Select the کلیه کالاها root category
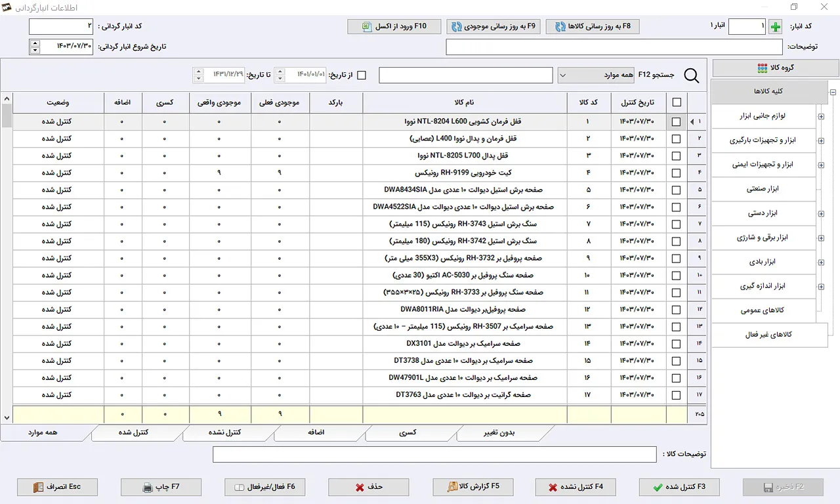840x504 pixels. [x=770, y=91]
